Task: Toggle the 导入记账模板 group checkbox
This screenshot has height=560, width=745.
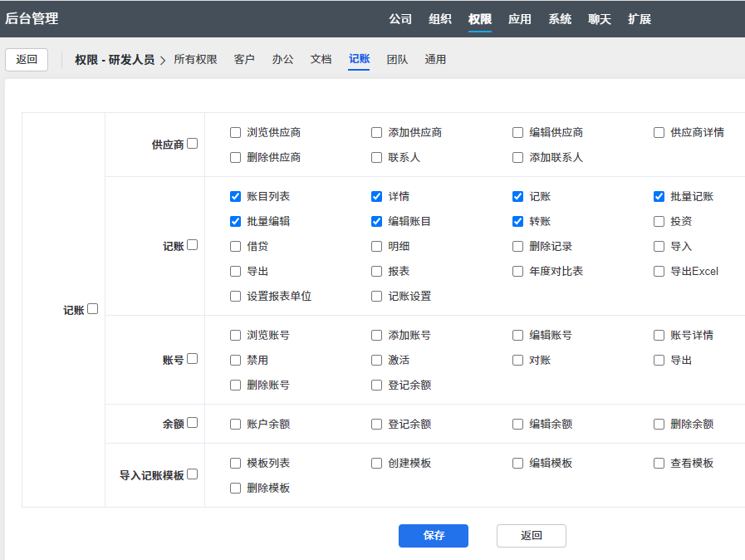Action: (193, 474)
